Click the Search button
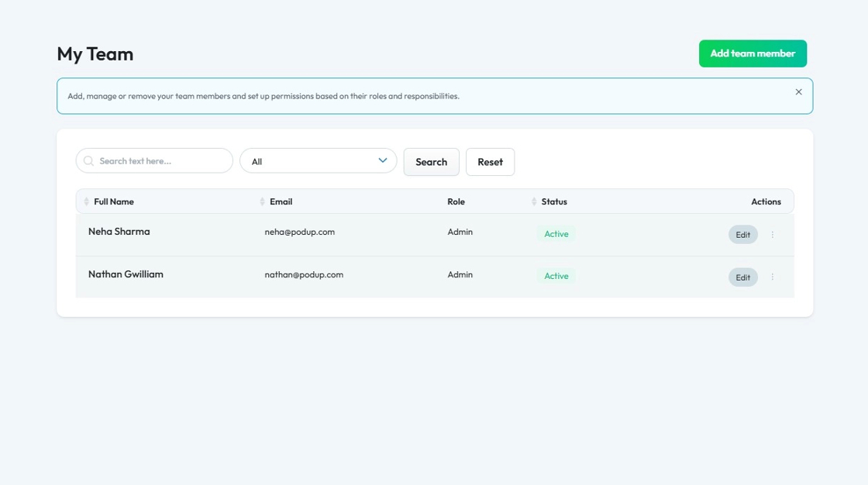Screen dimensions: 868x485 (431, 162)
